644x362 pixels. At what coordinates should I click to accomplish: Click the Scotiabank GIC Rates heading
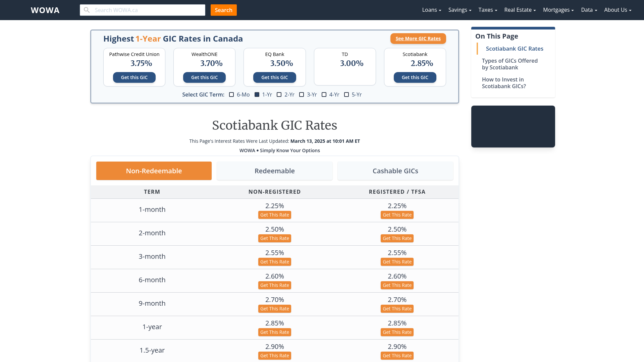coord(274,125)
